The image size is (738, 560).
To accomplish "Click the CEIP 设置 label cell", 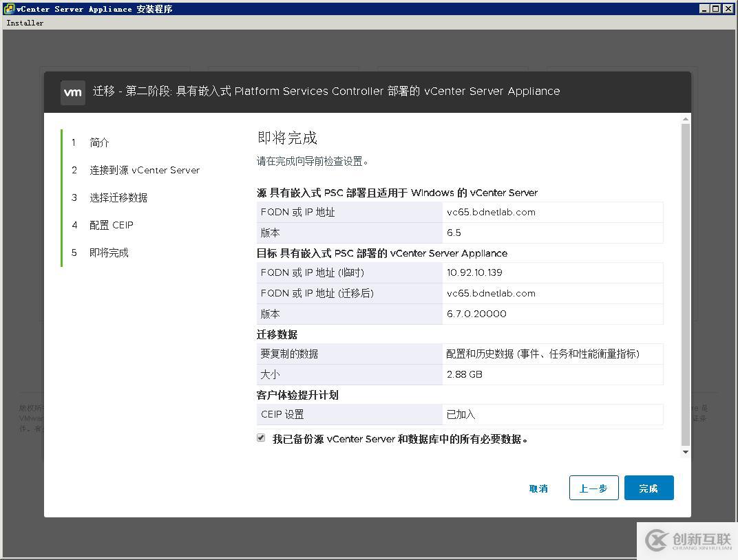I will pyautogui.click(x=349, y=414).
